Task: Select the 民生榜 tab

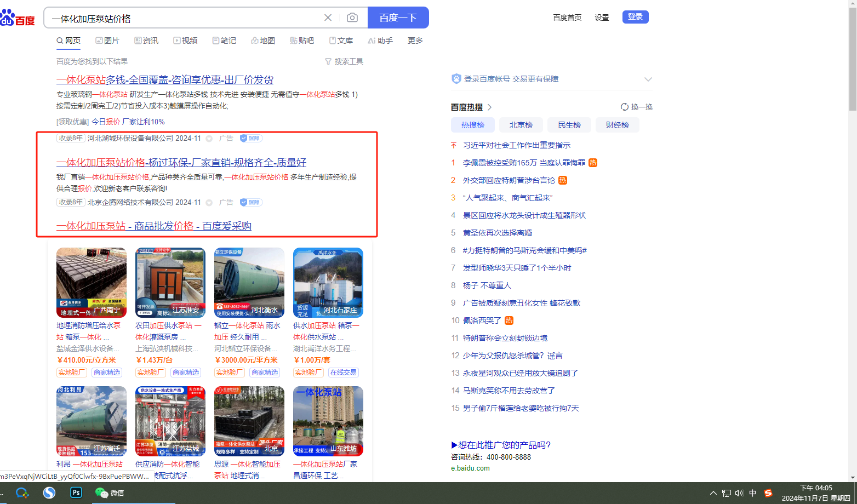Action: [569, 125]
